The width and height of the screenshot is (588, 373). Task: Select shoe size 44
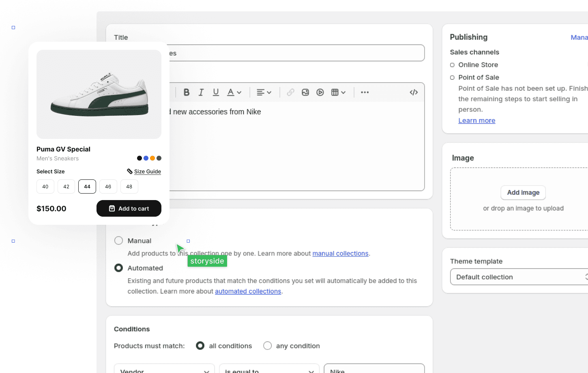pyautogui.click(x=87, y=187)
